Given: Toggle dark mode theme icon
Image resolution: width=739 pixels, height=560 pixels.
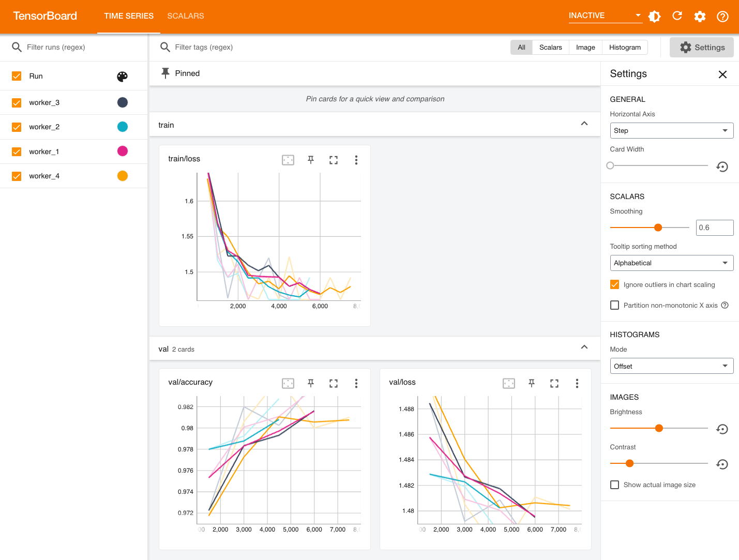Looking at the screenshot, I should (x=654, y=16).
